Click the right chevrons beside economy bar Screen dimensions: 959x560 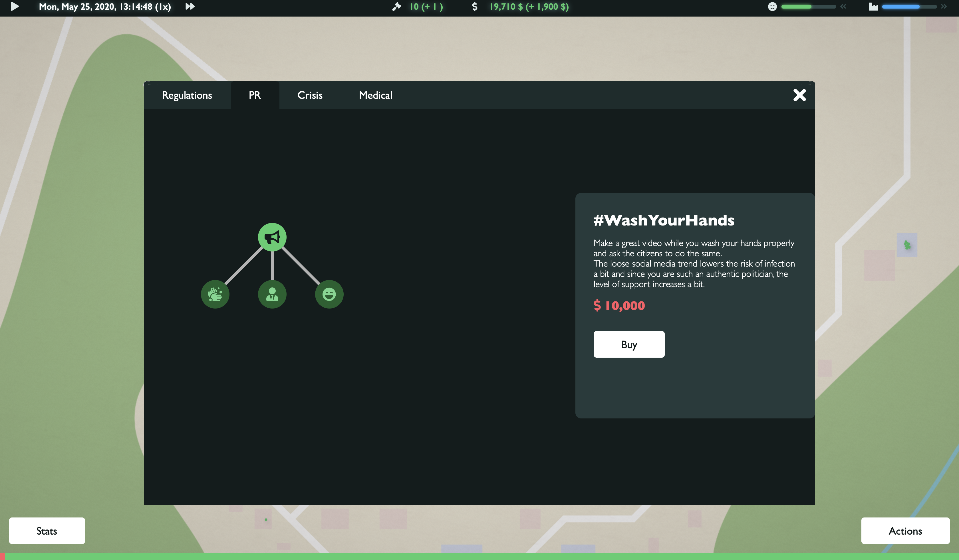pyautogui.click(x=944, y=7)
